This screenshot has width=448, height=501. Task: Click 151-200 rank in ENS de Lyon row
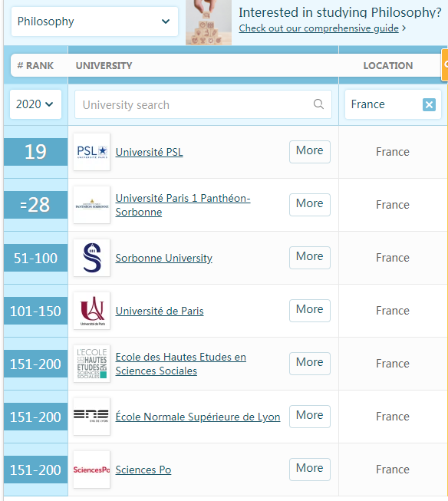[35, 417]
